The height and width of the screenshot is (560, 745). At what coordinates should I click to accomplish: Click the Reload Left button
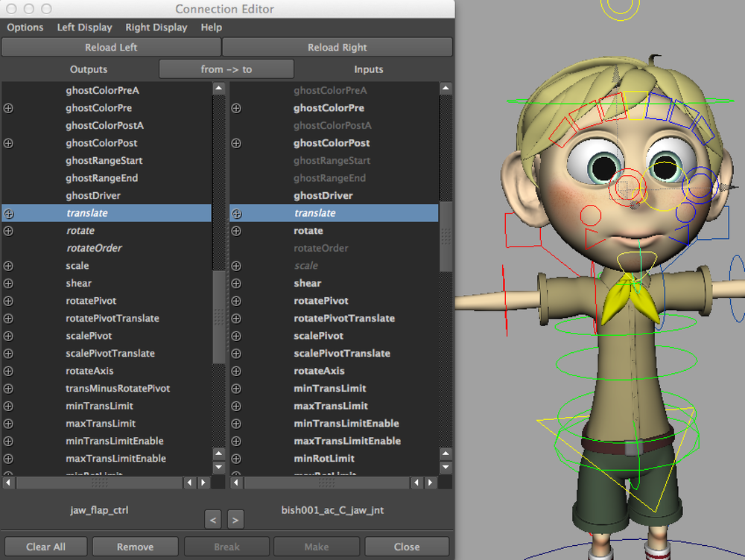pyautogui.click(x=111, y=48)
